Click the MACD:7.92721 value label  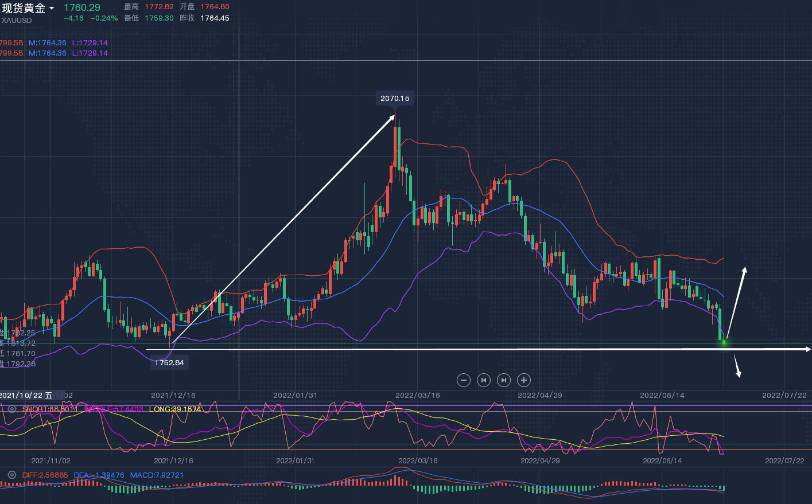coord(157,475)
